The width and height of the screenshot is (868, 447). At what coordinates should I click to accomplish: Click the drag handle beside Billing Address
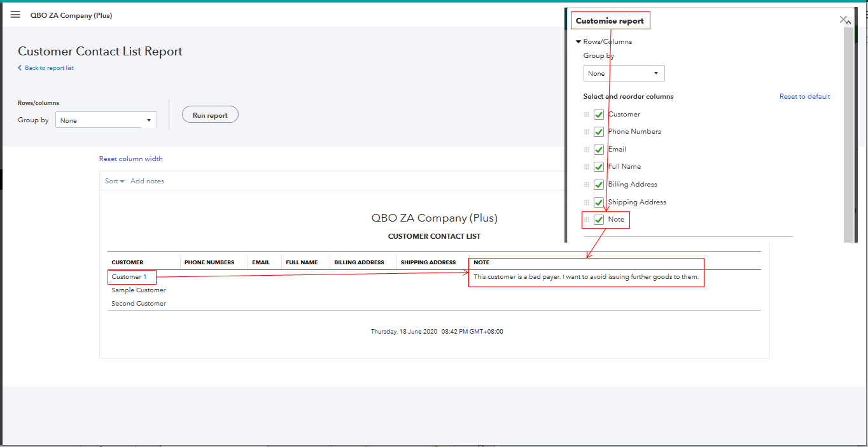point(586,184)
